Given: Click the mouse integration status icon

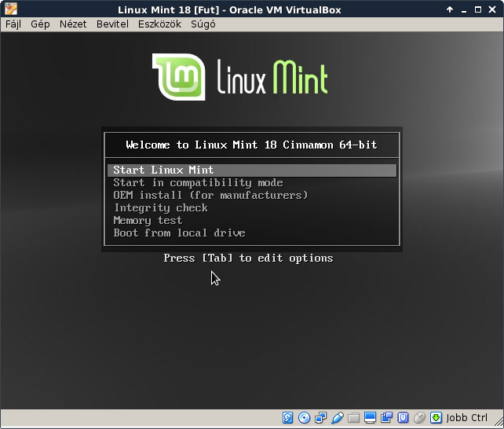Looking at the screenshot, I should (x=419, y=418).
